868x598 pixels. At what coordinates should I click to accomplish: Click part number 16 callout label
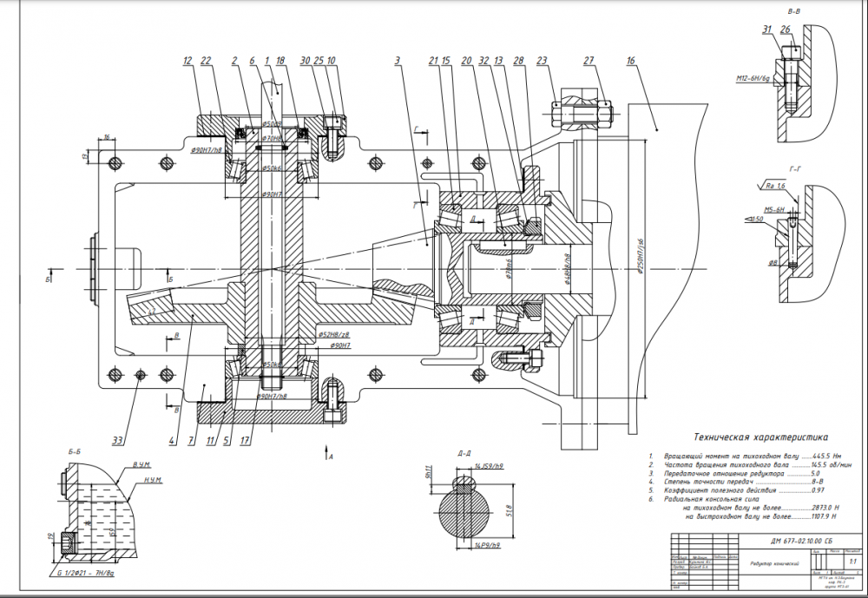631,61
